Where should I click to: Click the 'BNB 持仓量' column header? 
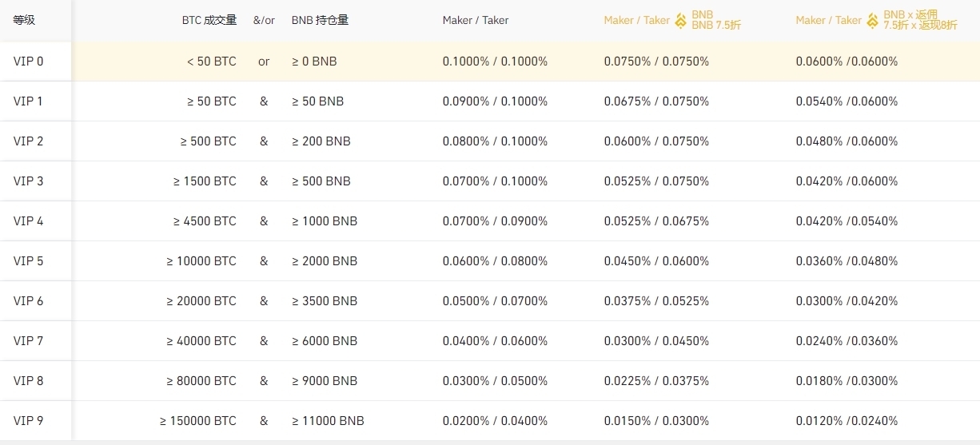(x=320, y=21)
